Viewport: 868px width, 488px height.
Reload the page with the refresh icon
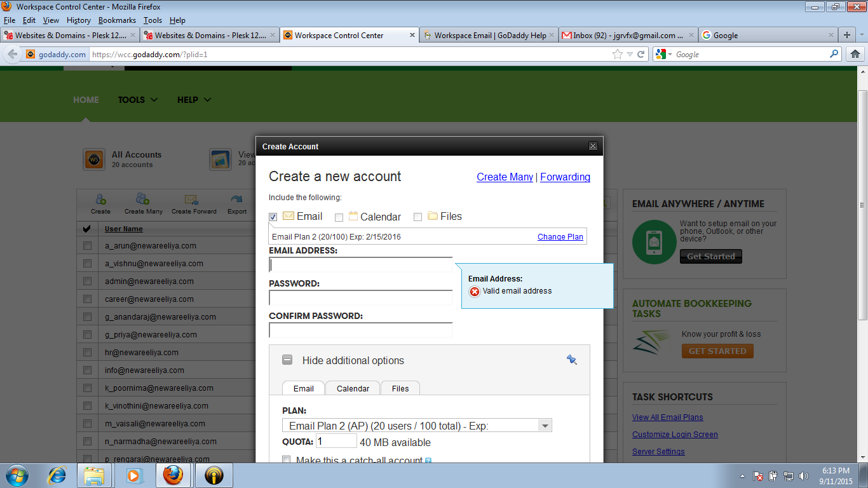[641, 55]
